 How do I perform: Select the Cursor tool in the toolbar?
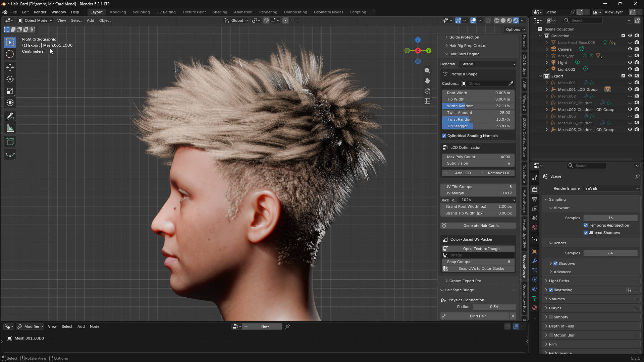(10, 54)
